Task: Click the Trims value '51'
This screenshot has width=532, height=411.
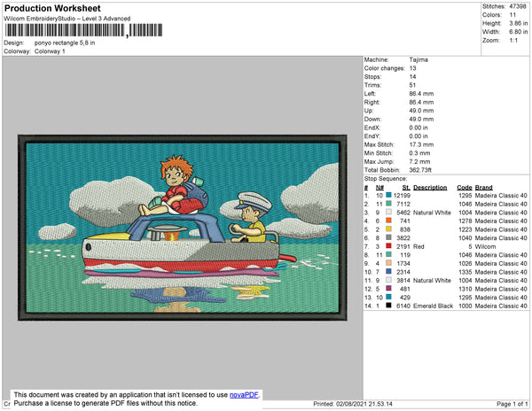Action: coord(412,85)
